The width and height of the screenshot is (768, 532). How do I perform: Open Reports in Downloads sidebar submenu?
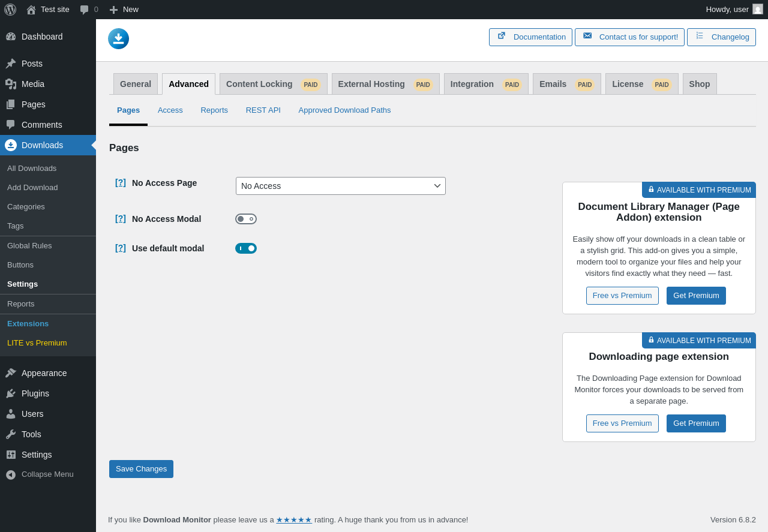click(48, 304)
